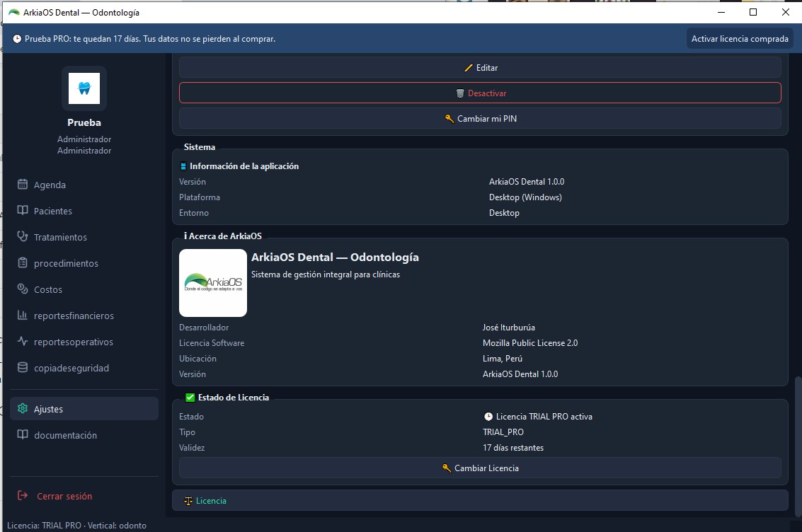Click the Agenda calendar icon in sidebar
The width and height of the screenshot is (802, 532).
(x=23, y=185)
